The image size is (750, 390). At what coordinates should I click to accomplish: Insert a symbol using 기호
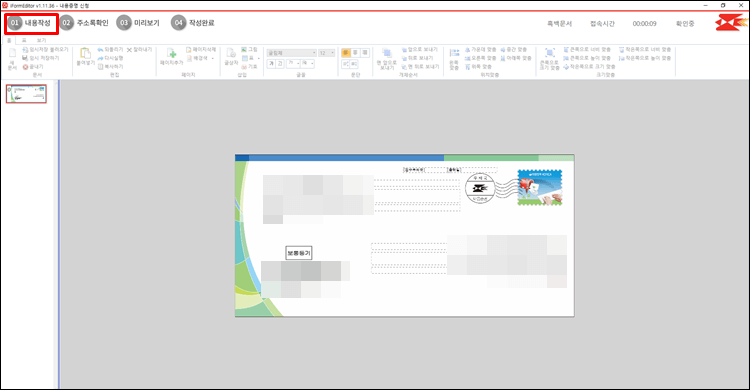tap(249, 67)
